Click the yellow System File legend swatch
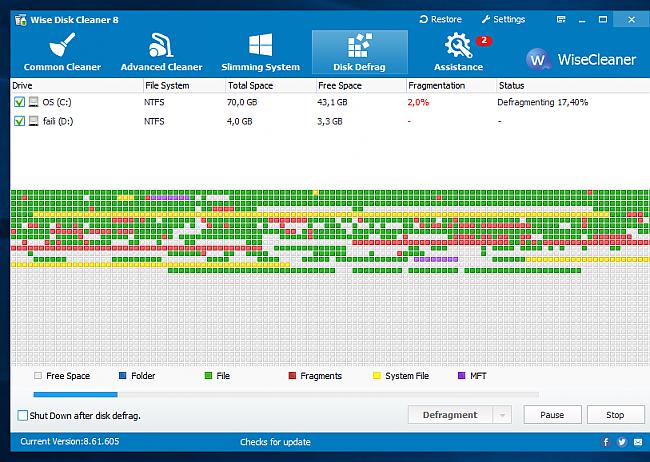This screenshot has height=462, width=650. (x=377, y=376)
